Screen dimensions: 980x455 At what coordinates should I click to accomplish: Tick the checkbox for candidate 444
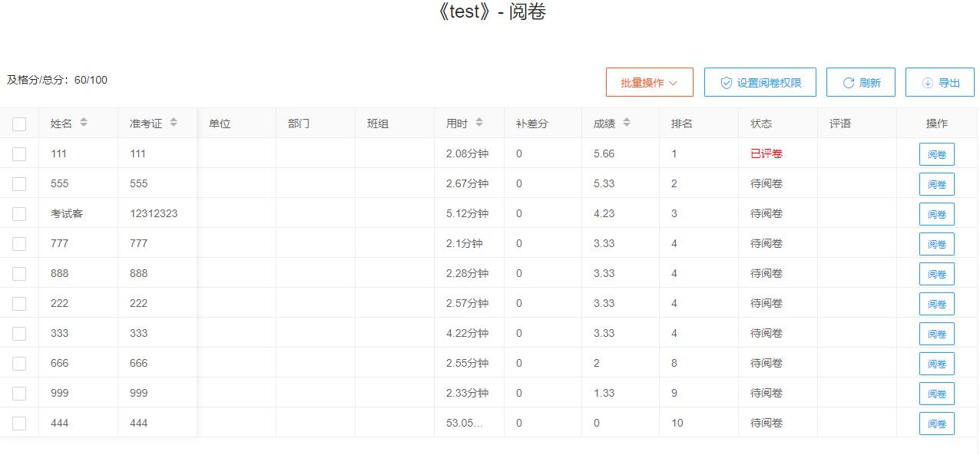click(x=19, y=424)
